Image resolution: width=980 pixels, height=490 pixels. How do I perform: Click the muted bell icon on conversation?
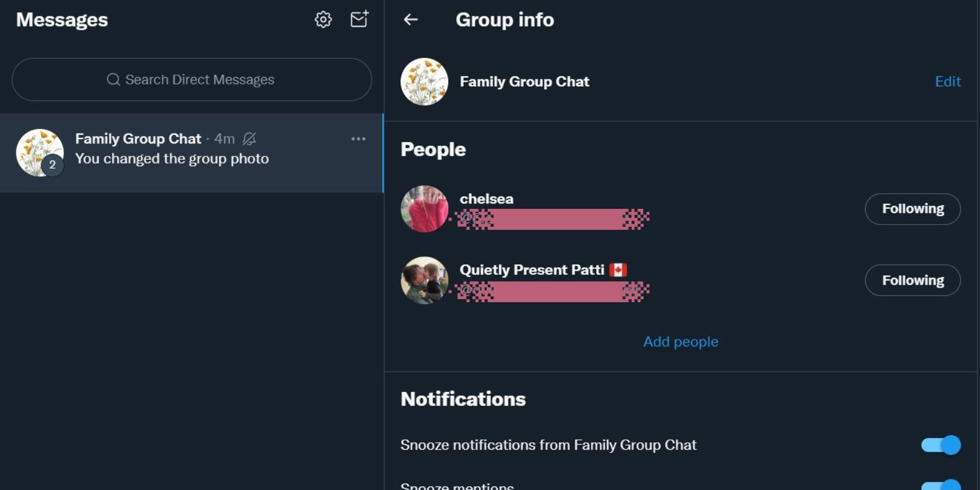pos(249,139)
